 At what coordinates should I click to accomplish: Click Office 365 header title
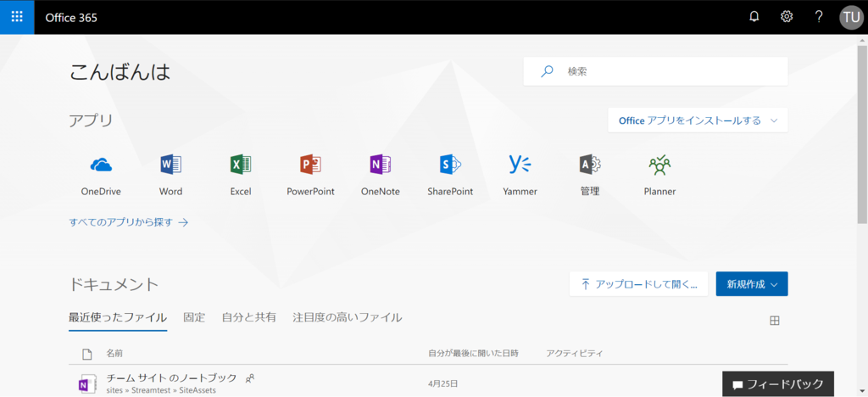coord(71,18)
